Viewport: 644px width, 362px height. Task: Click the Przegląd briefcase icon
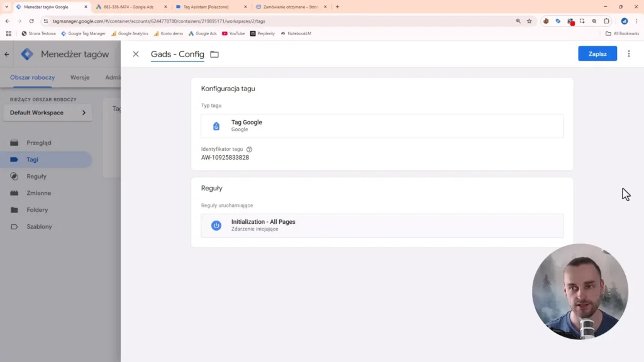(x=14, y=143)
